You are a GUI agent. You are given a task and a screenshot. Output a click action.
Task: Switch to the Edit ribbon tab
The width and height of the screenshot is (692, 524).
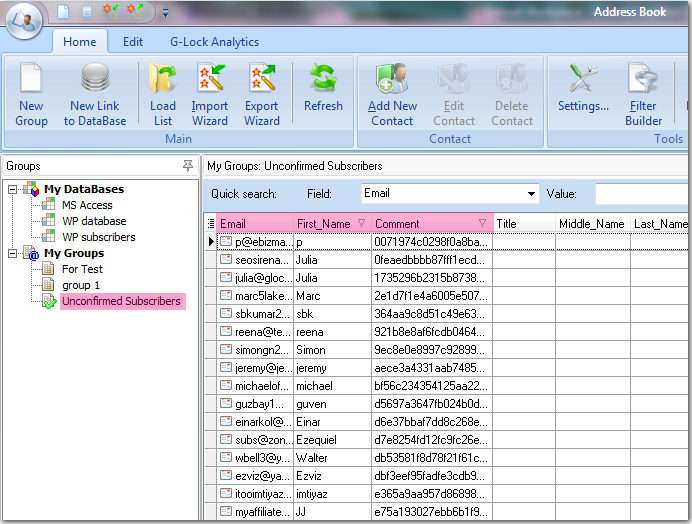[x=132, y=42]
